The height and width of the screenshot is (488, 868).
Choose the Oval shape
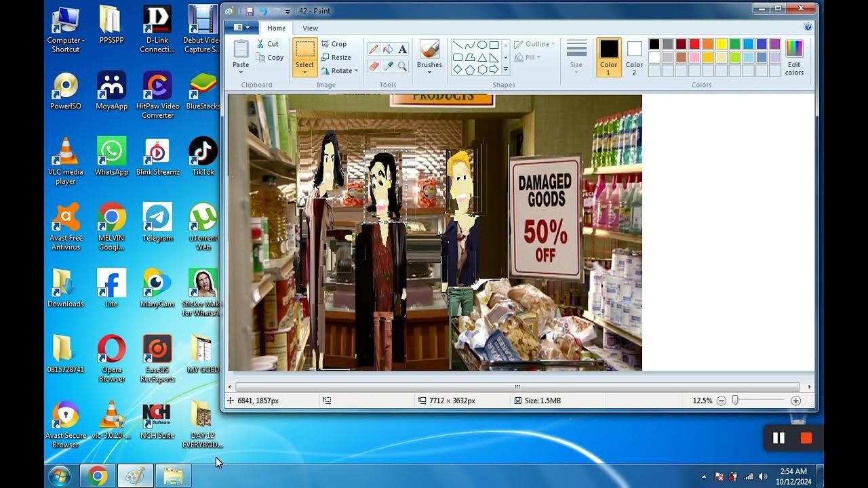482,45
